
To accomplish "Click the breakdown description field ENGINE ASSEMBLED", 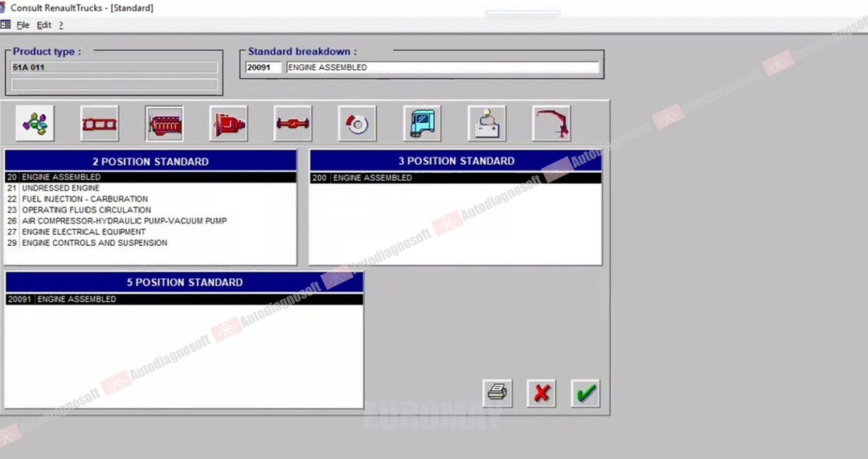I will [443, 68].
